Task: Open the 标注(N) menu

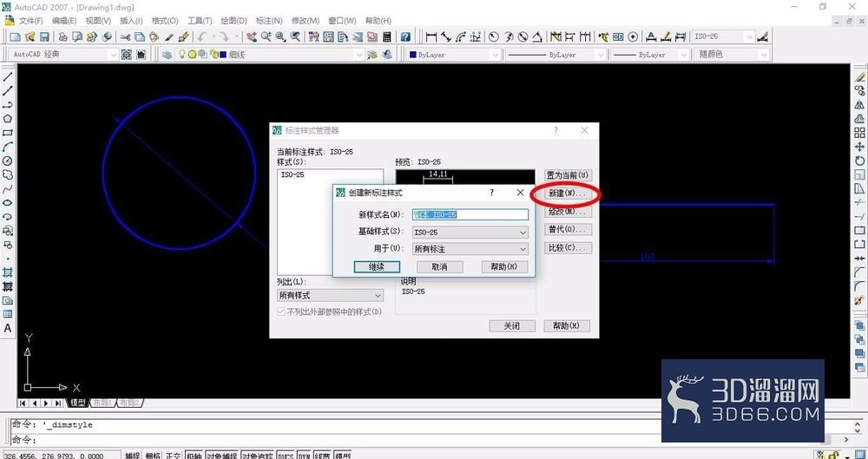Action: pyautogui.click(x=269, y=21)
